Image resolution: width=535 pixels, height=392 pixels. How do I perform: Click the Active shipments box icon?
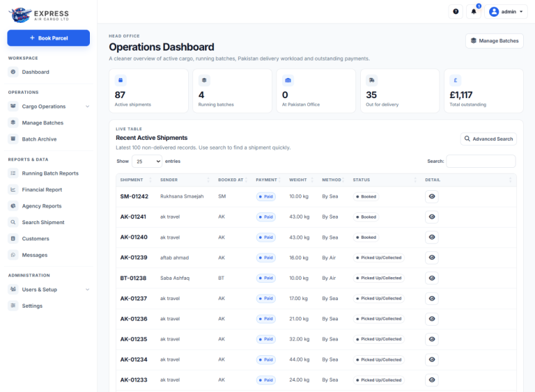[121, 80]
